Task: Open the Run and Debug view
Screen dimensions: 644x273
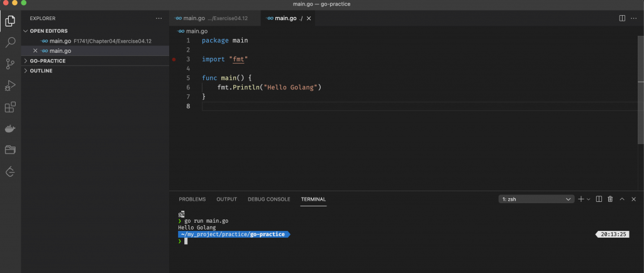Action: point(10,85)
